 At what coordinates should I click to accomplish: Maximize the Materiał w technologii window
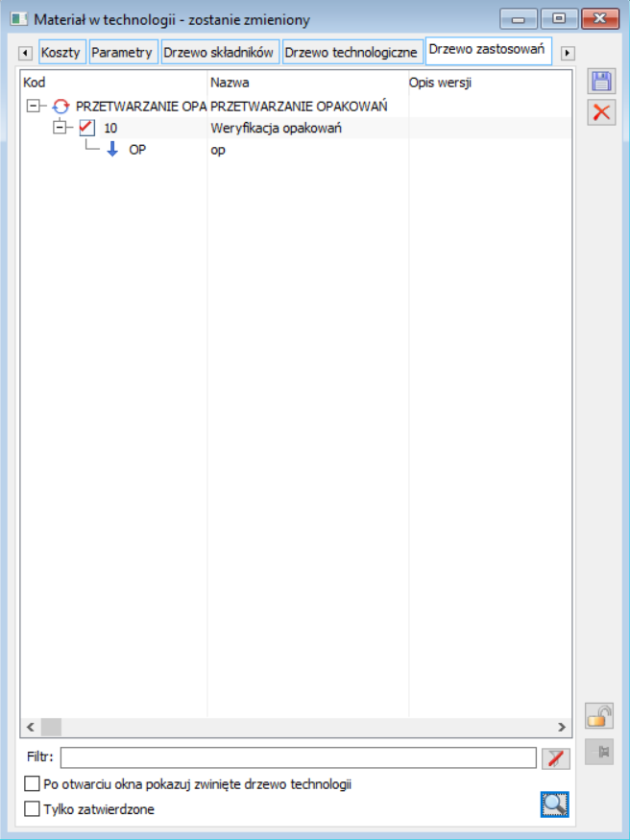point(558,19)
